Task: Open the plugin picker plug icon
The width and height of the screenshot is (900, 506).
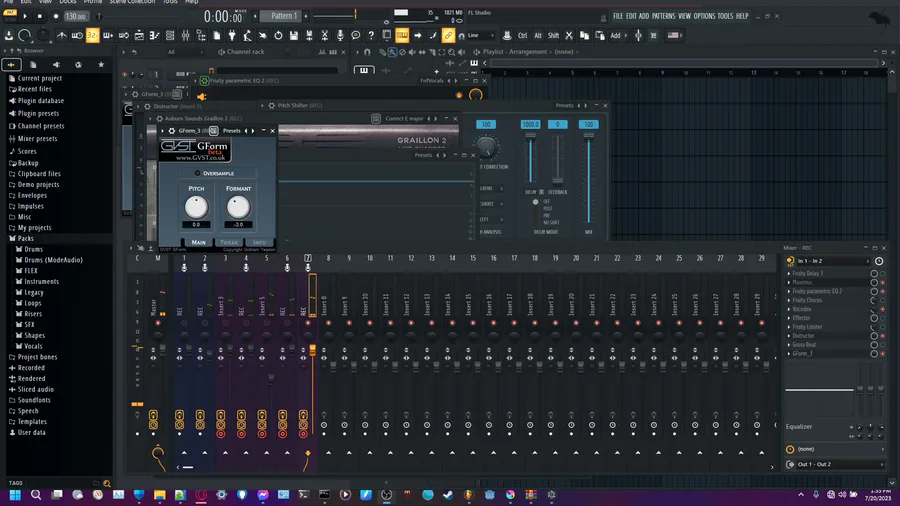Action: [x=232, y=36]
